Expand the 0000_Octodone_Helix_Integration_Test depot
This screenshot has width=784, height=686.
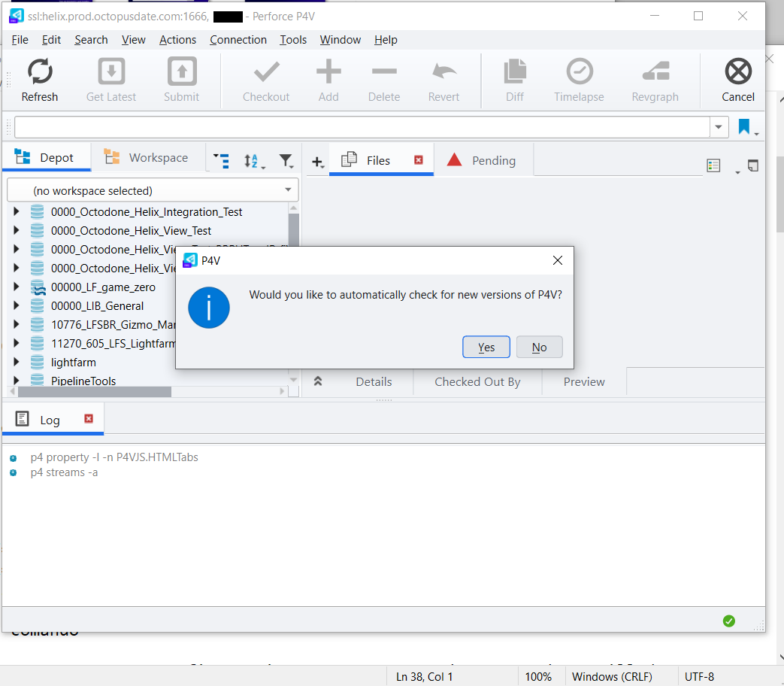(16, 211)
